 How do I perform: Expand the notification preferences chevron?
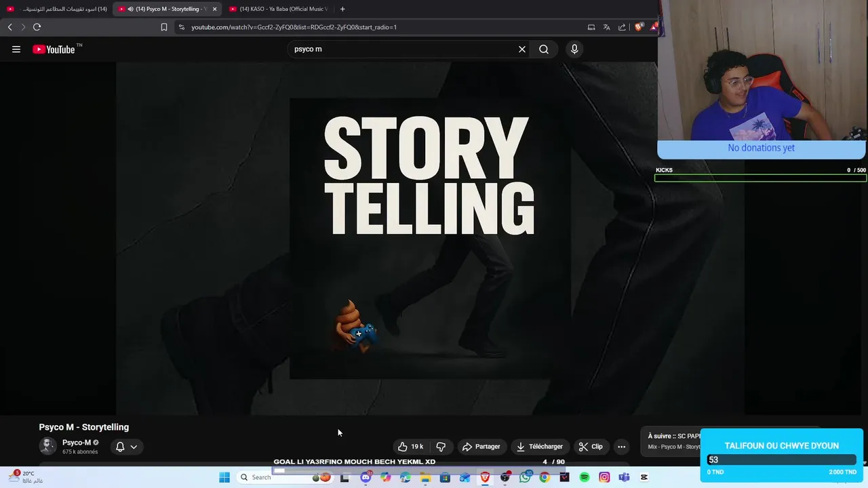pos(134,447)
